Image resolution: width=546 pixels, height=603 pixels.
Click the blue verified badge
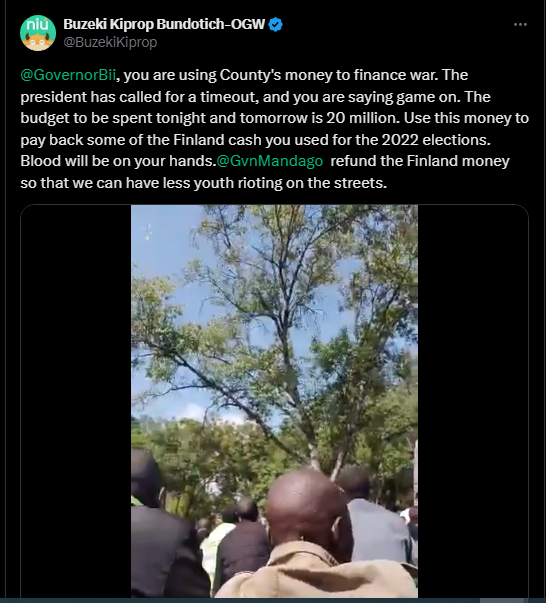click(x=275, y=25)
